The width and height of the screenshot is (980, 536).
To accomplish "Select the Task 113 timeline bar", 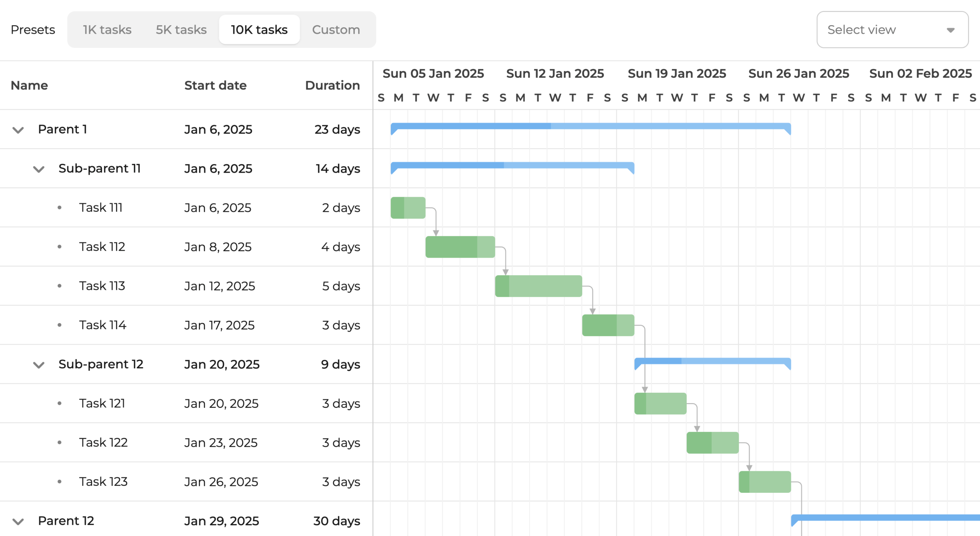I will (538, 286).
